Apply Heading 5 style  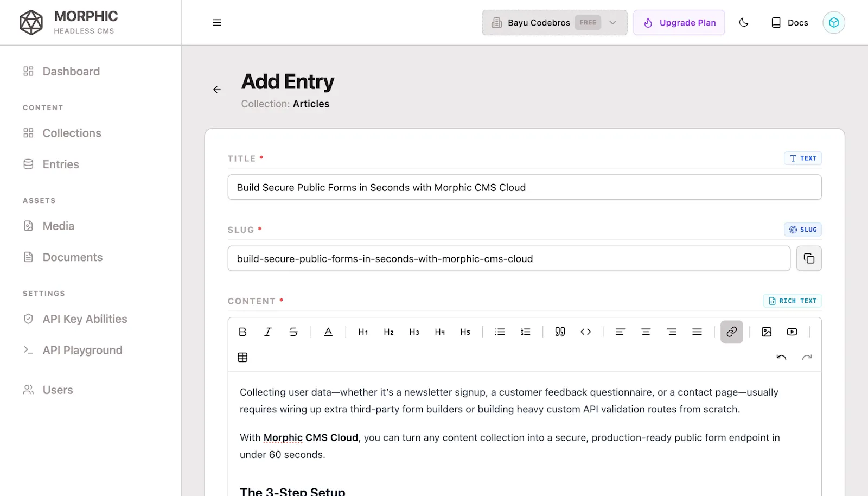point(465,332)
